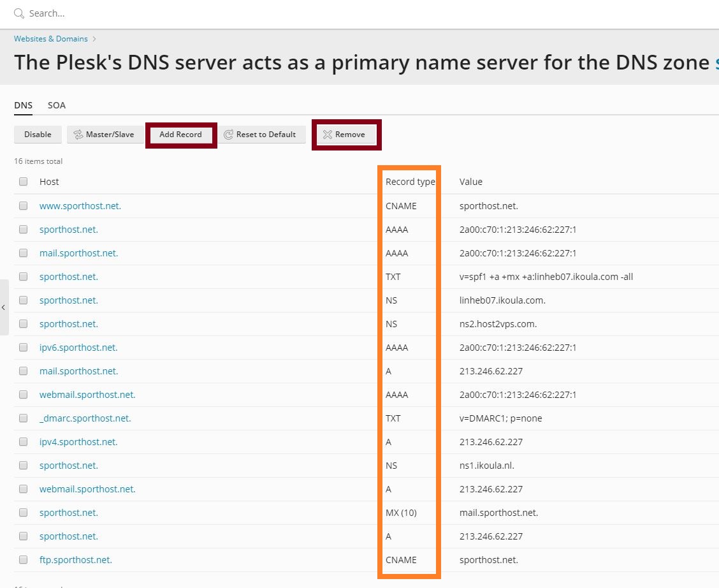Open sporthost.net. link for ns2.host2vps.com.
The width and height of the screenshot is (719, 588).
click(69, 324)
